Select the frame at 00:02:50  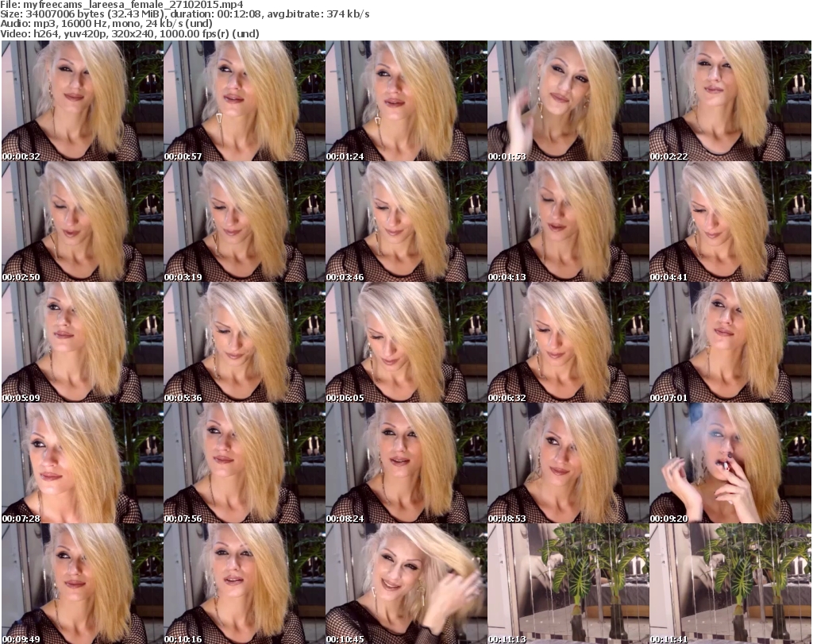(x=83, y=222)
